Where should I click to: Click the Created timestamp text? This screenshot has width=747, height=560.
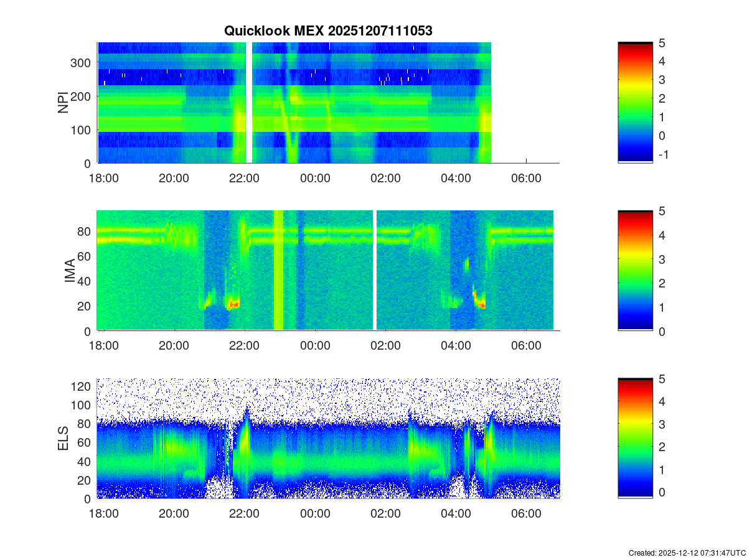pyautogui.click(x=687, y=553)
